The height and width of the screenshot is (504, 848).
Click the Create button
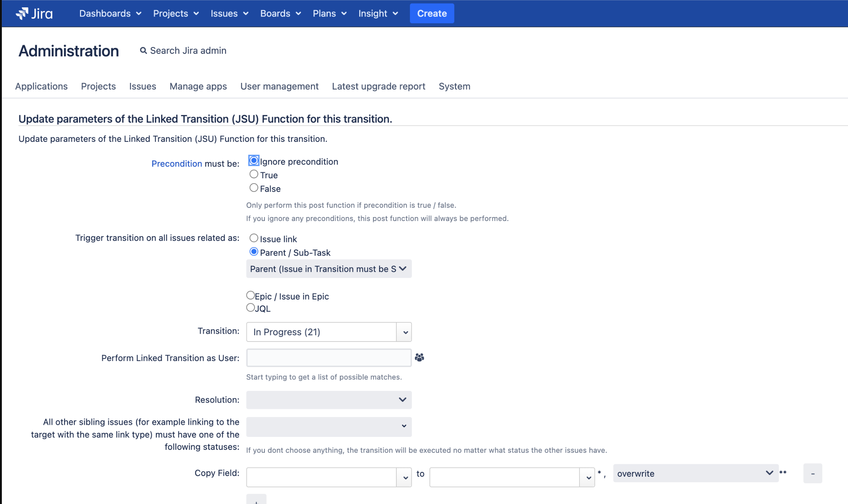[x=432, y=14]
